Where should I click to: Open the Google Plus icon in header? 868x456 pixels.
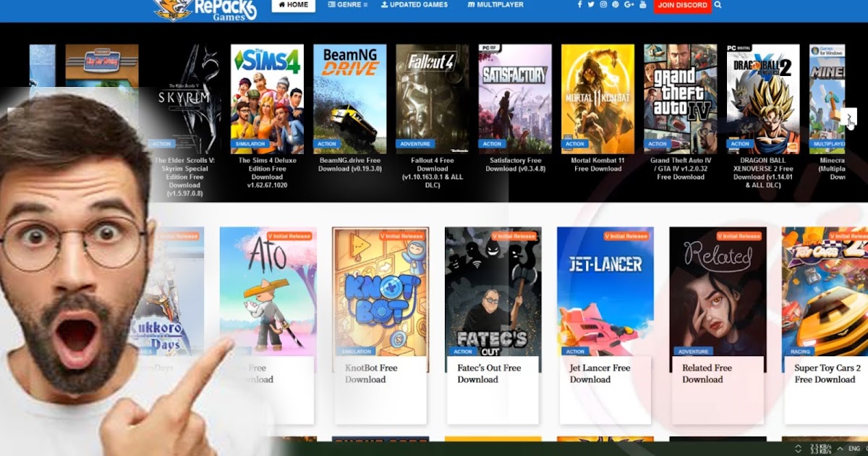[629, 4]
